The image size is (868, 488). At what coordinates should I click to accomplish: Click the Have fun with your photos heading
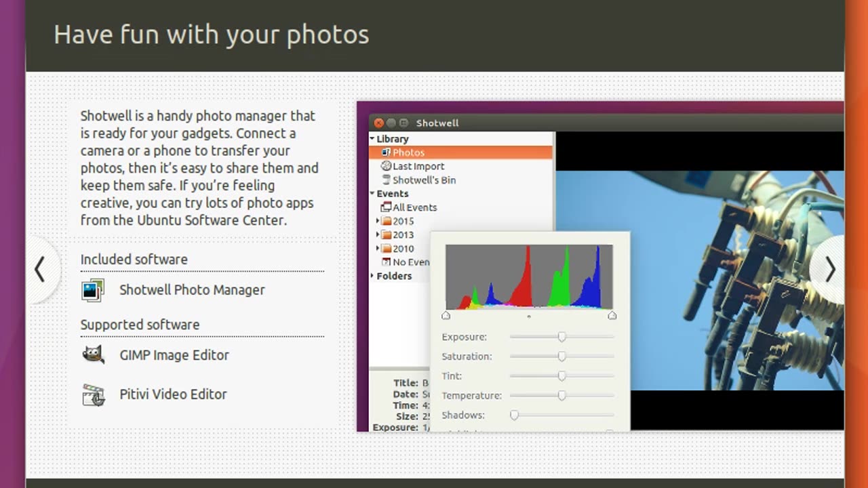coord(212,35)
